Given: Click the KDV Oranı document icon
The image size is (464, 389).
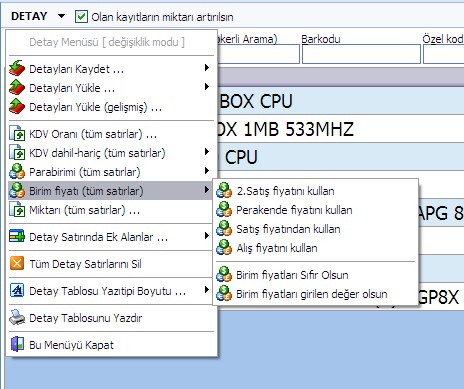Looking at the screenshot, I should [17, 134].
